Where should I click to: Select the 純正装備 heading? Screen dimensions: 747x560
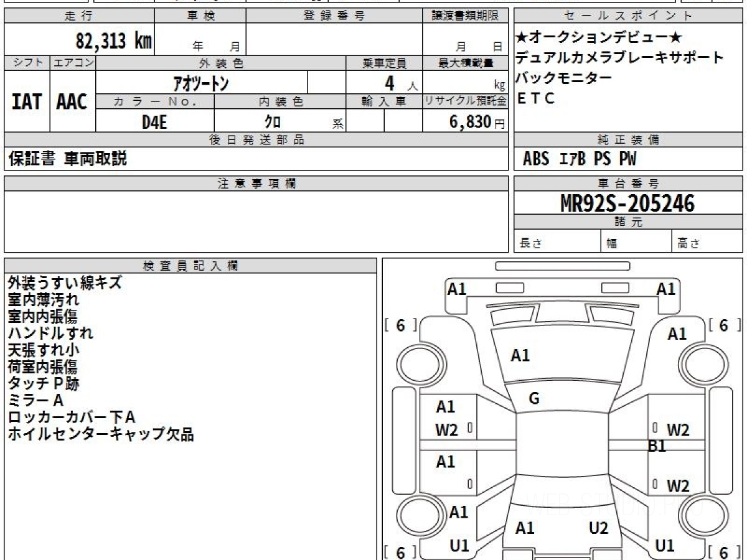pos(629,140)
